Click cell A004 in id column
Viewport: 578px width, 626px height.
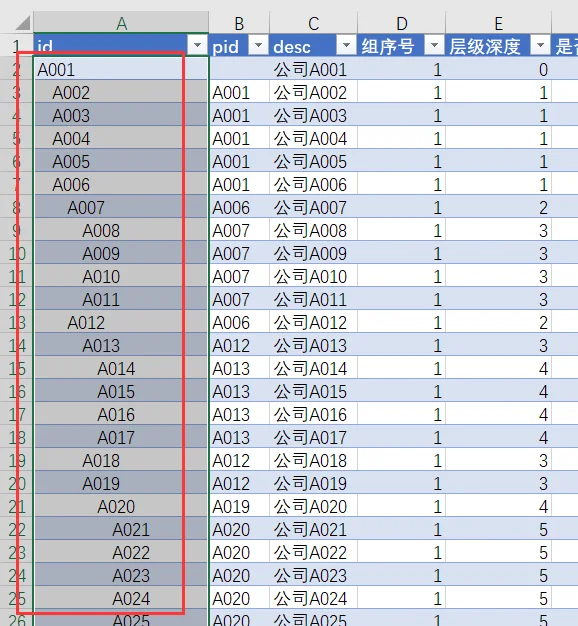pos(121,139)
